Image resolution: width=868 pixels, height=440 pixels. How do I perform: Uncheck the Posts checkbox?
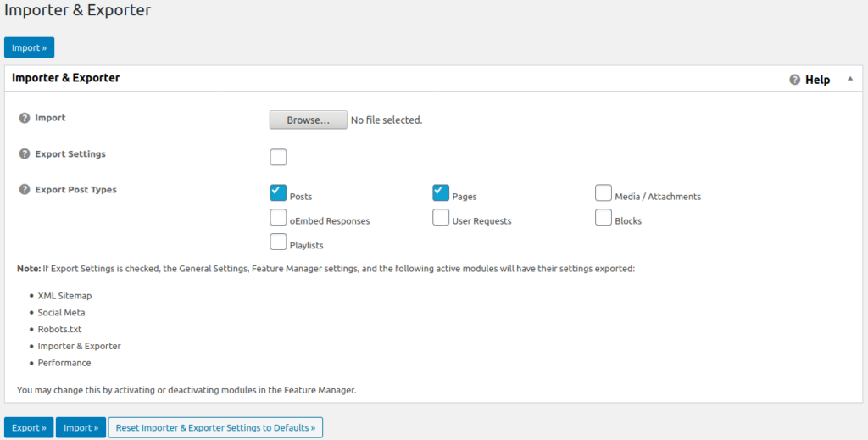tap(278, 192)
